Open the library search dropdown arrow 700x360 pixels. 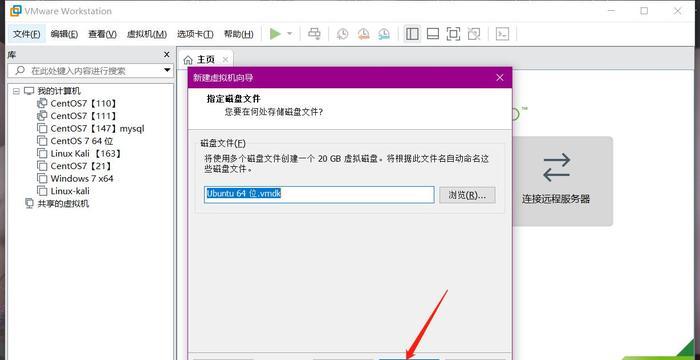coord(167,70)
